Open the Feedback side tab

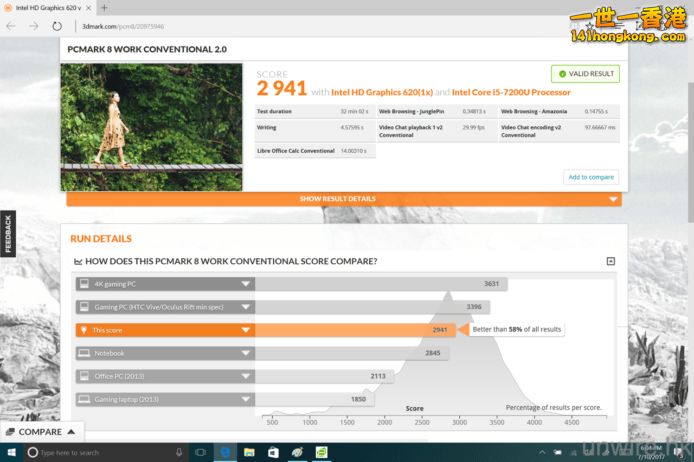click(x=8, y=234)
